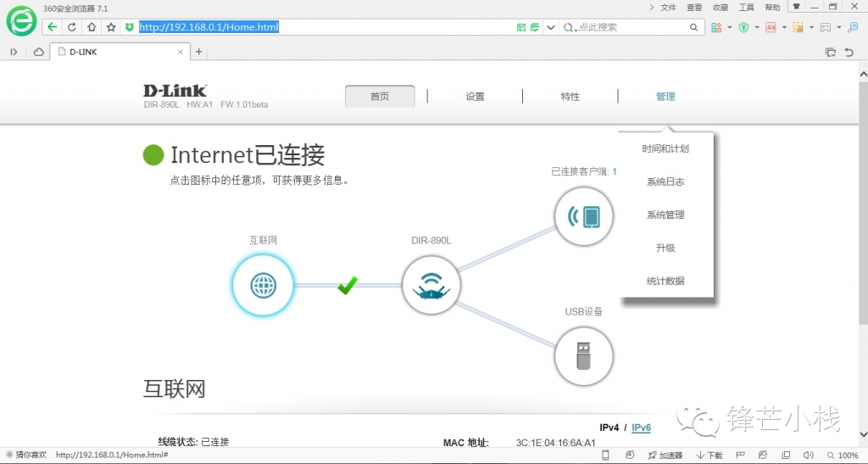This screenshot has height=464, width=868.
Task: Open the 首页 tab
Action: pyautogui.click(x=380, y=97)
